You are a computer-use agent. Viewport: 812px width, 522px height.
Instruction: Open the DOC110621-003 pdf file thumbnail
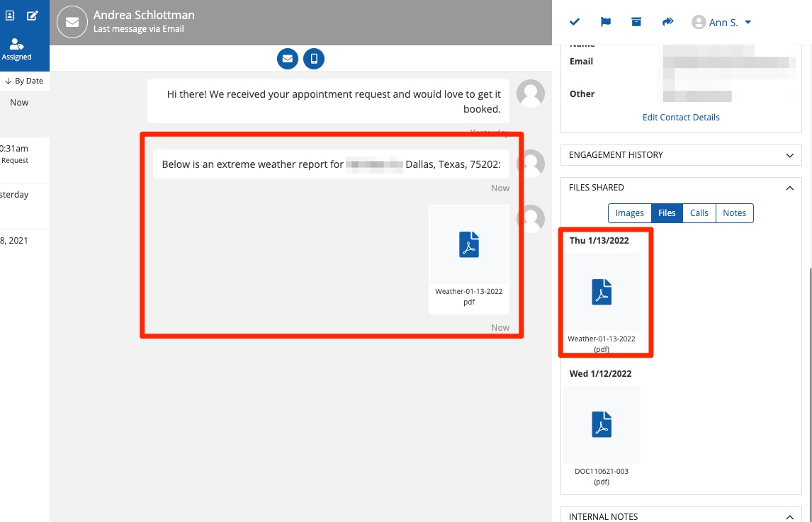[601, 425]
